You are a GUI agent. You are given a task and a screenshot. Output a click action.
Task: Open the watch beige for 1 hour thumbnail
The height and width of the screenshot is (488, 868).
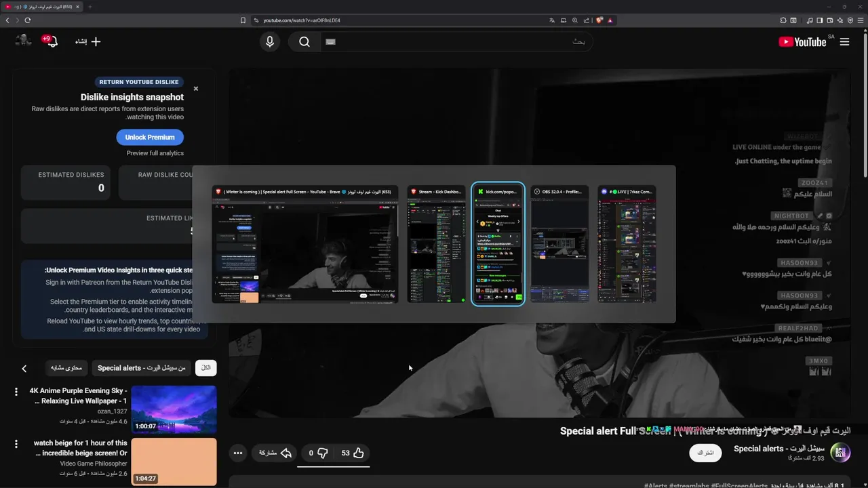(x=174, y=462)
